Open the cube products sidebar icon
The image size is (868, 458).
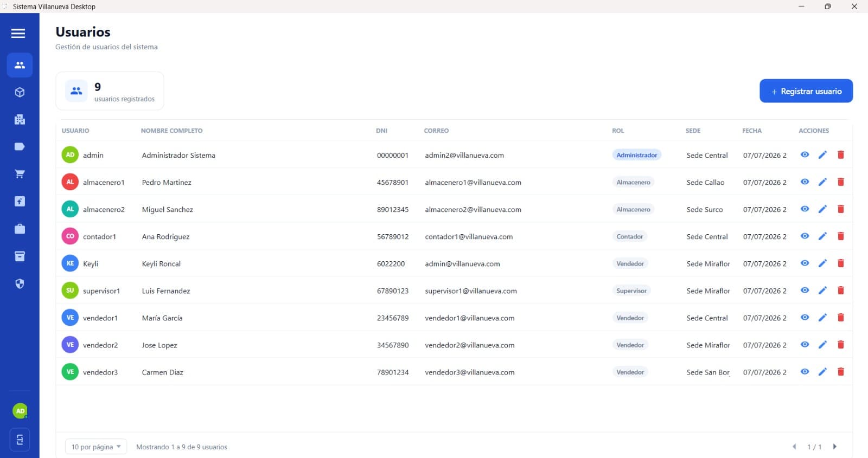pos(20,92)
